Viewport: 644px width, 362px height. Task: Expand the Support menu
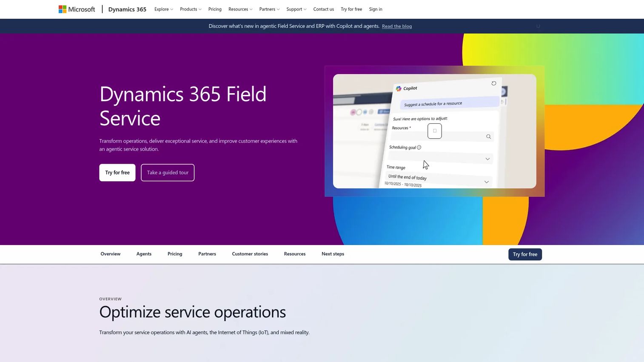click(x=296, y=9)
